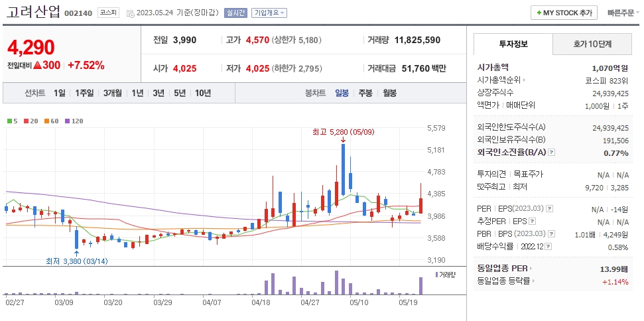Viewport: 644px width, 321px height.
Task: Click the 고가 value 4,570
Action: [x=257, y=40]
